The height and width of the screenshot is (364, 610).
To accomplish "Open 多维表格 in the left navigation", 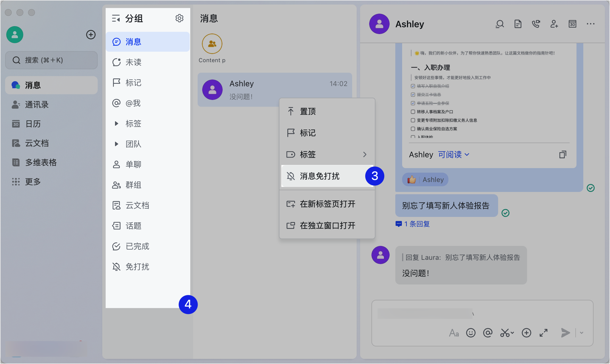I will [41, 162].
